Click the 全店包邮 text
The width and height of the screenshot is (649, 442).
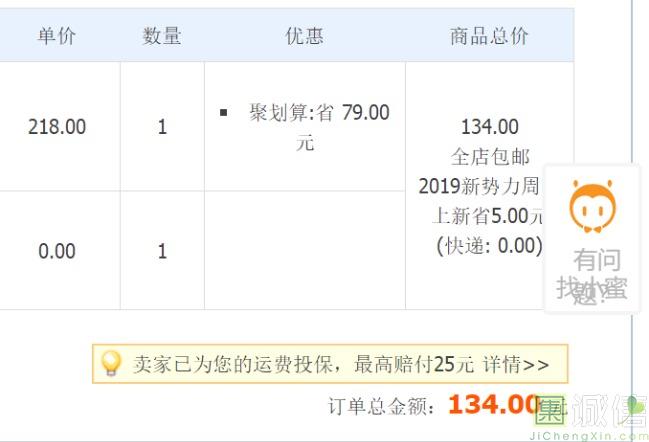click(489, 157)
